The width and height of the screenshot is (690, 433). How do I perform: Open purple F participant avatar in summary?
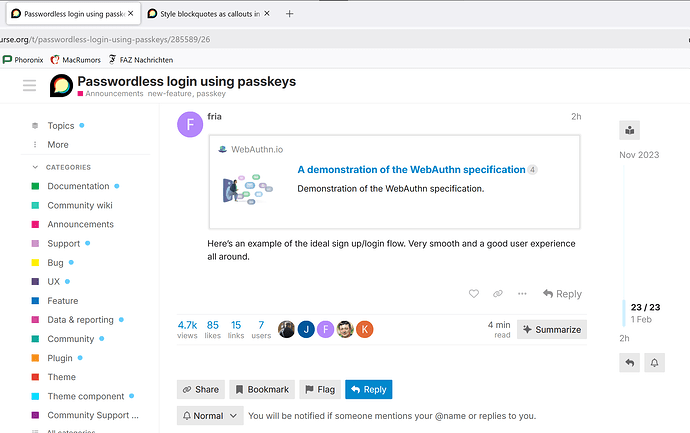tap(326, 329)
